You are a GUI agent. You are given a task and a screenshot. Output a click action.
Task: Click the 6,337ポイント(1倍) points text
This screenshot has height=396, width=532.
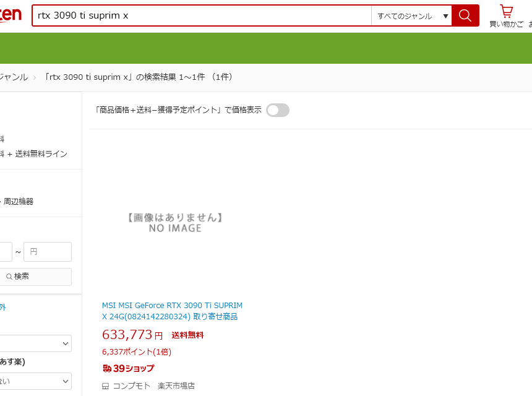137,352
